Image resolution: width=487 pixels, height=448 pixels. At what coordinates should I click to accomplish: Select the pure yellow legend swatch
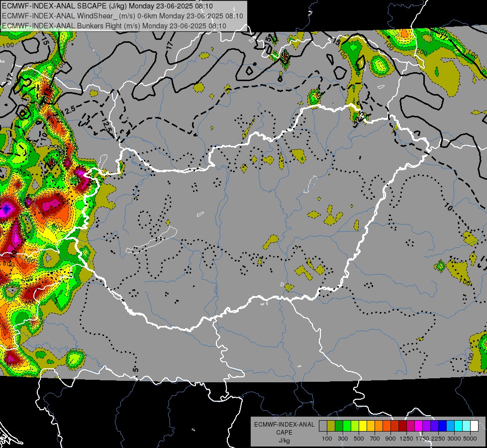[x=363, y=426]
